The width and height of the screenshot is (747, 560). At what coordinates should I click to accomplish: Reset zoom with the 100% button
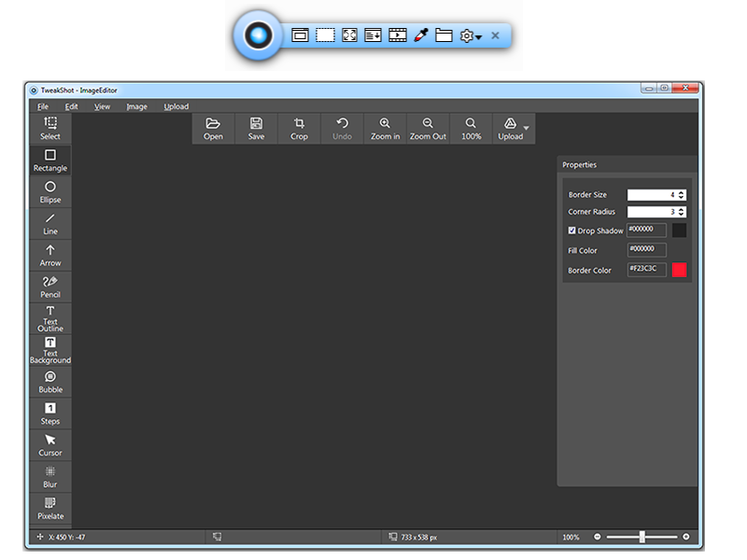(x=471, y=129)
